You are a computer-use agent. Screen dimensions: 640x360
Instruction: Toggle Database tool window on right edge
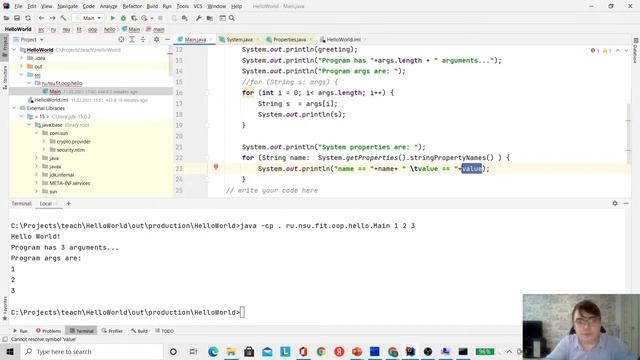[636, 51]
